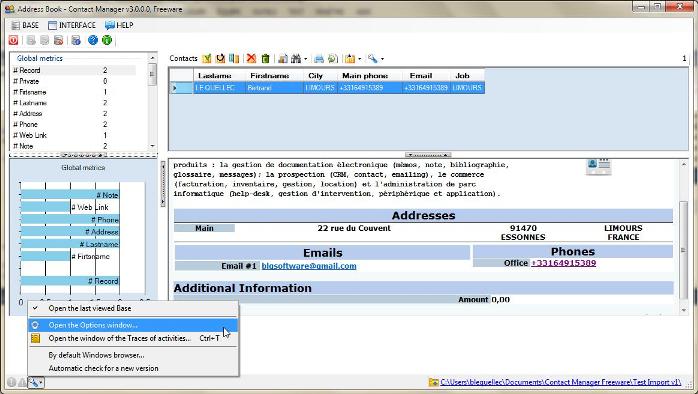Open the Contacts wrench dropdown arrow
698x394 pixels.
(x=382, y=59)
